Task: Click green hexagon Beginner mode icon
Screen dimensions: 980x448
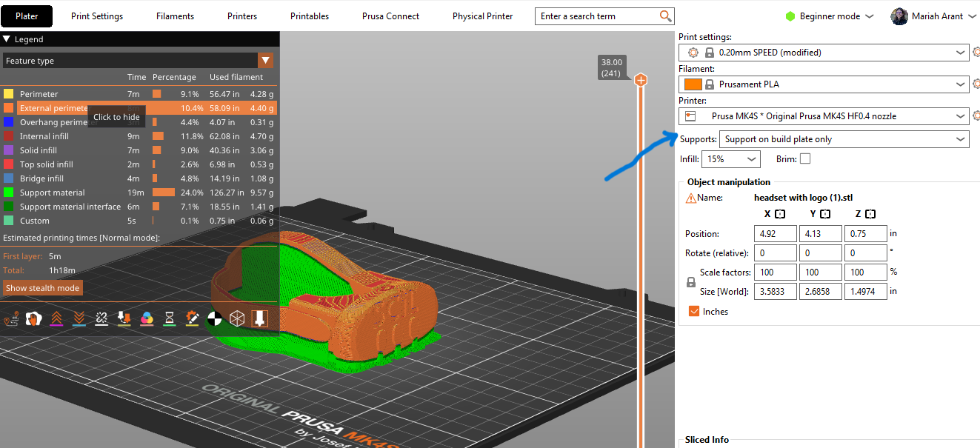Action: [790, 16]
